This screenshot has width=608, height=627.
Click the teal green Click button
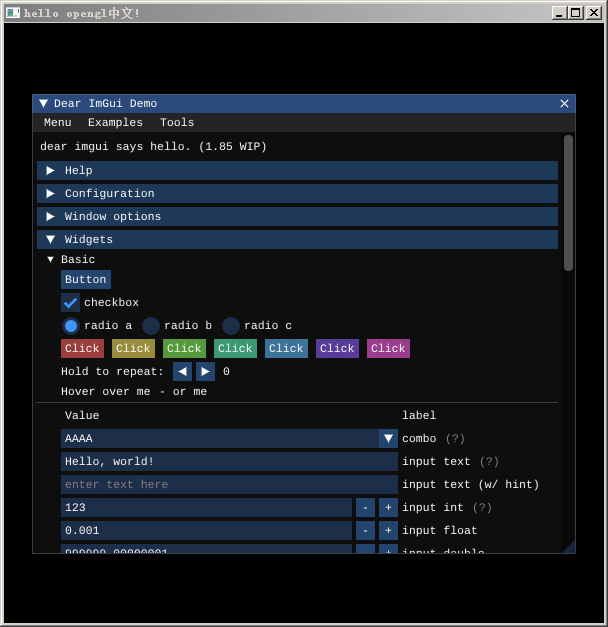[235, 348]
